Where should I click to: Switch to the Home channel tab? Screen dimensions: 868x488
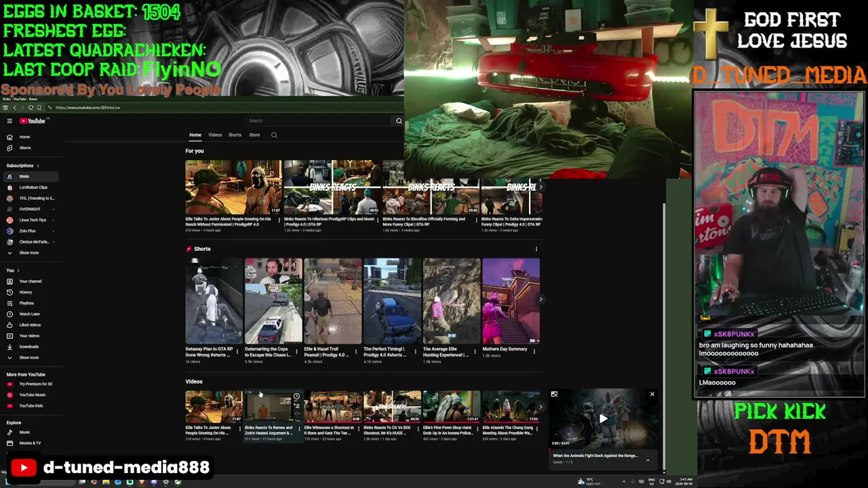pos(195,135)
